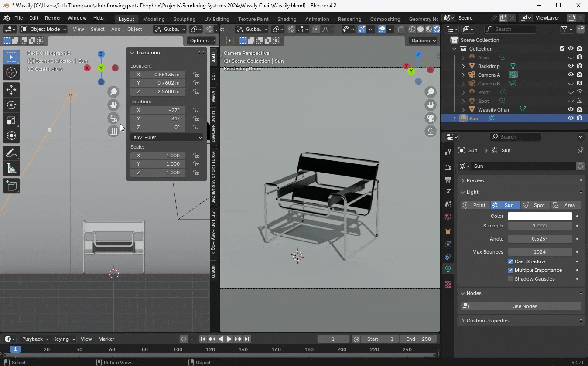Open the Tool sidebar tab
This screenshot has width=588, height=366.
(213, 77)
